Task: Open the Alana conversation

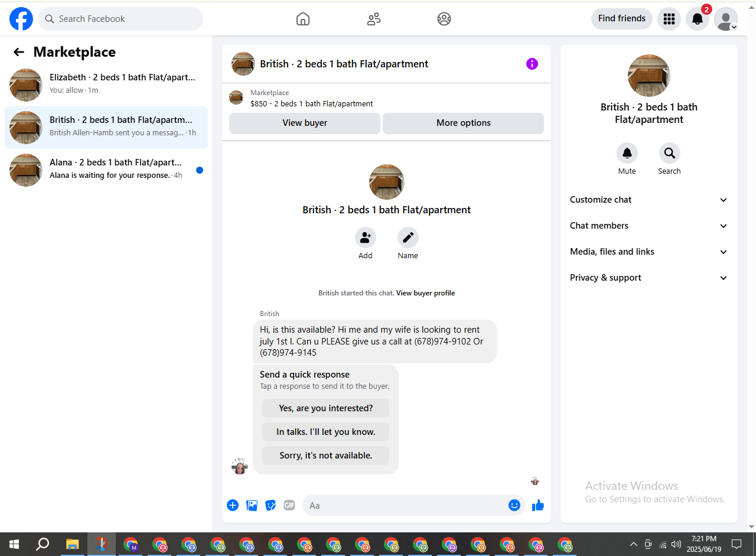Action: 106,170
